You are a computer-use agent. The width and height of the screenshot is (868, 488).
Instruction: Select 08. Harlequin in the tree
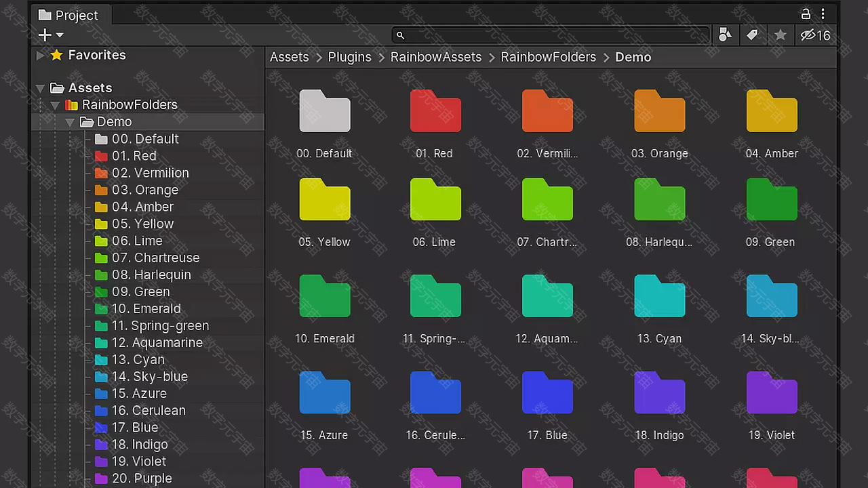tap(151, 274)
